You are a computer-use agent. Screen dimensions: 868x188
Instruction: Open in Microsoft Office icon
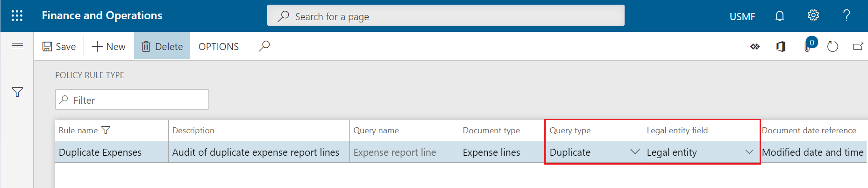tap(781, 46)
